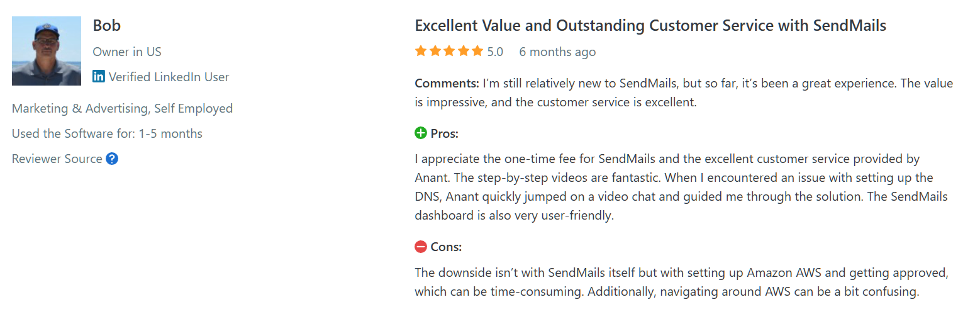Click the first orange rating star
Viewport: 980px width, 319px height.
pyautogui.click(x=421, y=51)
